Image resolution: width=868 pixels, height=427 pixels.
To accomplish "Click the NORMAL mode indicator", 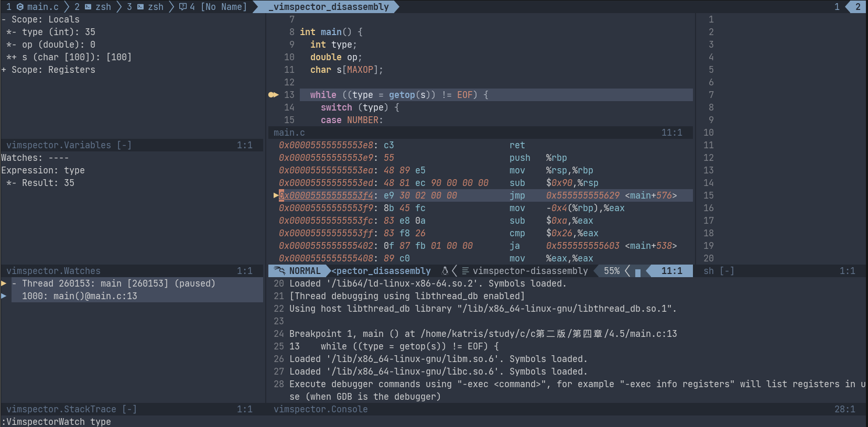I will (305, 271).
